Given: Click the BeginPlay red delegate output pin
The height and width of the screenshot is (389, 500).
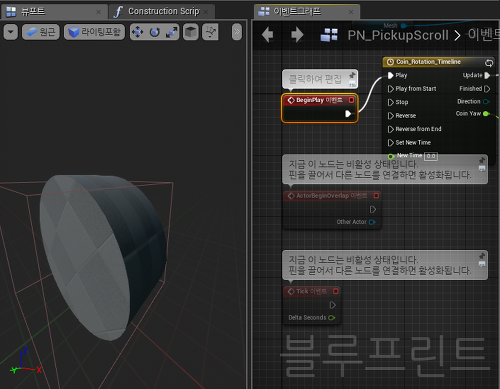Looking at the screenshot, I should click(351, 100).
